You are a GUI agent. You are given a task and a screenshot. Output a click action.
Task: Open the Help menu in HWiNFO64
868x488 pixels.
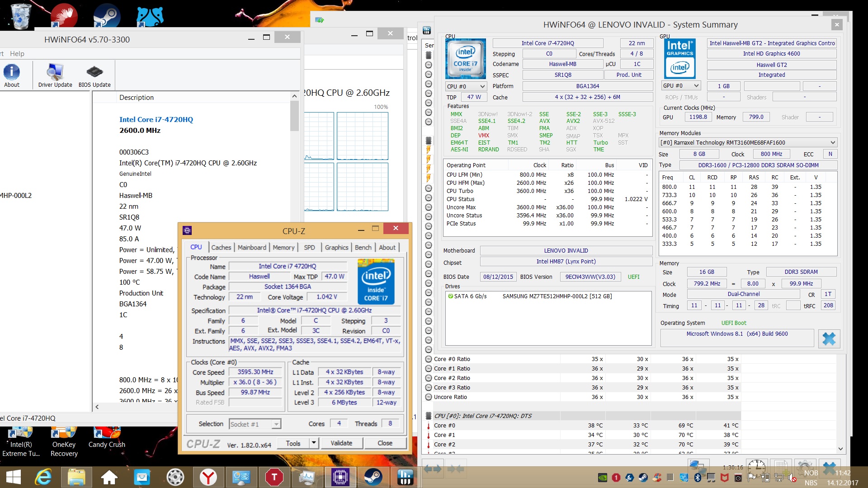click(x=17, y=53)
